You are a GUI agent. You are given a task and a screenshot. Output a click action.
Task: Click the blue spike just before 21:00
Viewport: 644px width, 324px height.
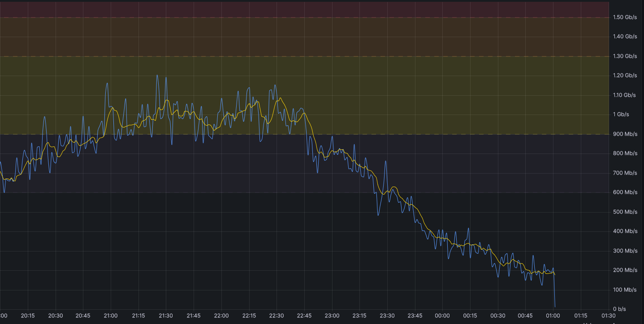tap(107, 84)
